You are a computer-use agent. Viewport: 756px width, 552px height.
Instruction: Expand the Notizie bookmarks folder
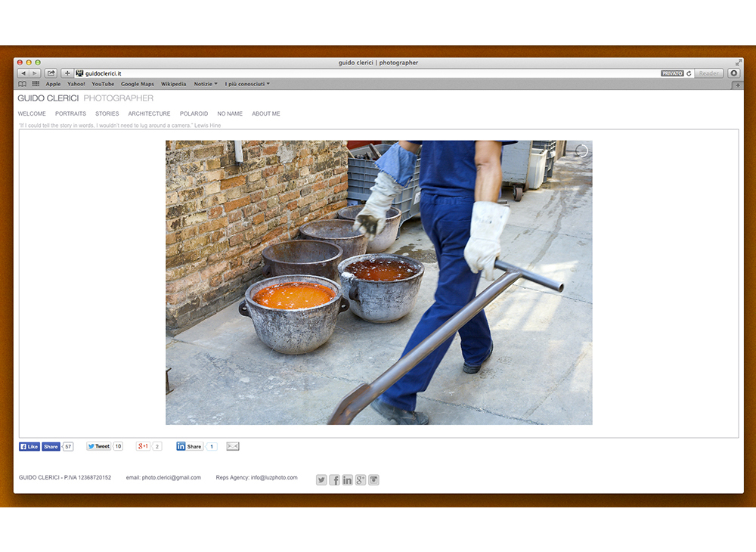pos(206,84)
